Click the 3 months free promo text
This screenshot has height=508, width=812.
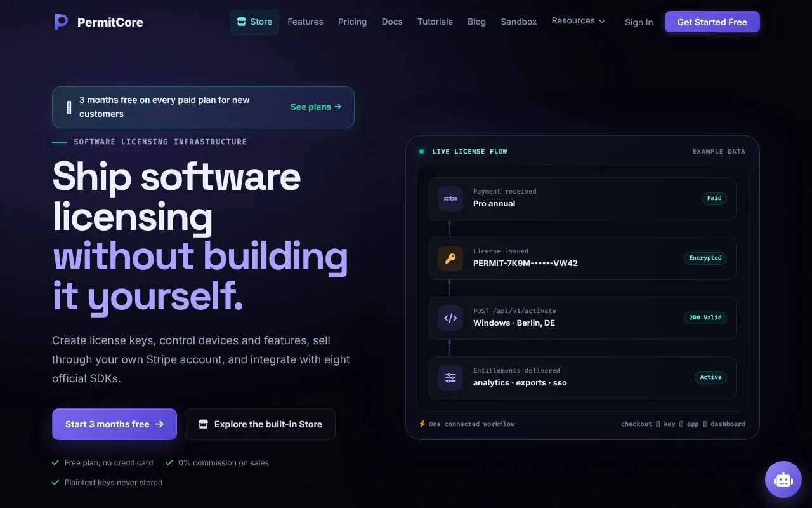click(164, 107)
